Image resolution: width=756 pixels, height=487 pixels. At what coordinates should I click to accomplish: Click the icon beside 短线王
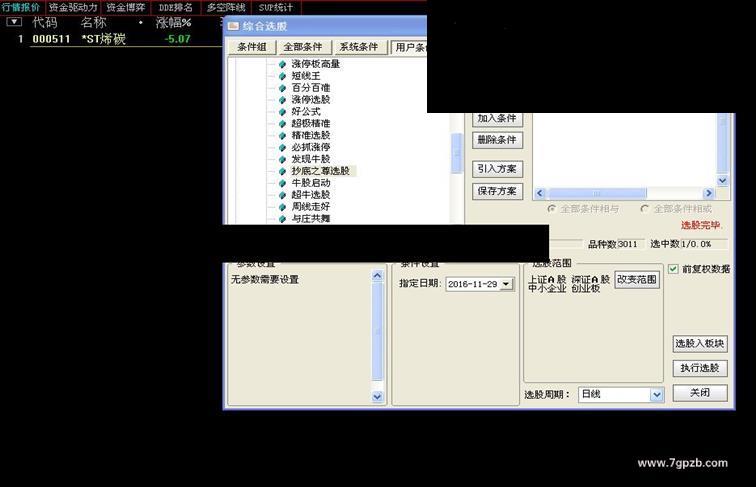[x=283, y=76]
